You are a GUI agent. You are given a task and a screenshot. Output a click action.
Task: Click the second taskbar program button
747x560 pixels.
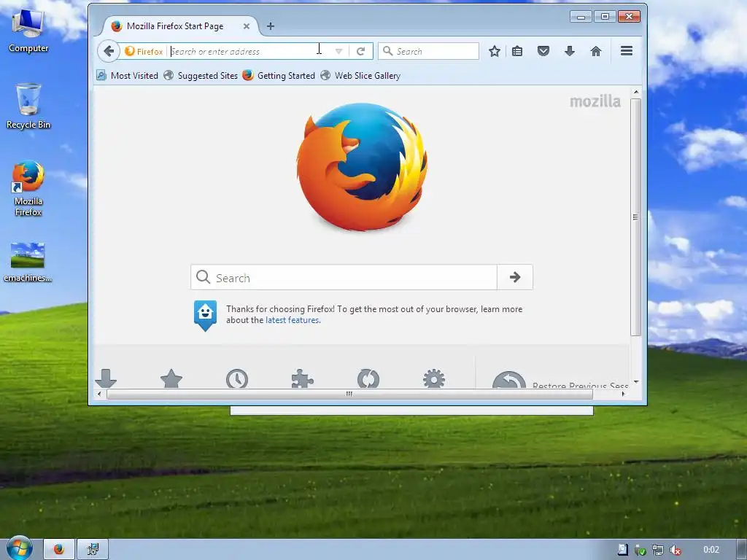pyautogui.click(x=93, y=549)
